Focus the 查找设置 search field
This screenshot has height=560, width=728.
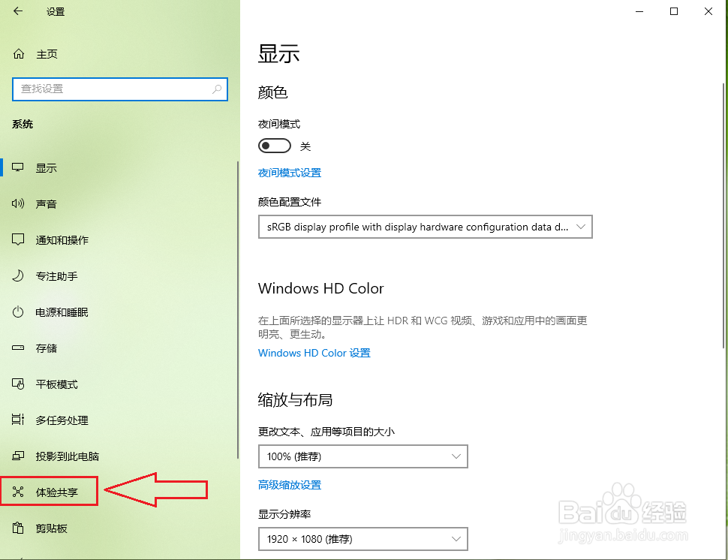(120, 89)
